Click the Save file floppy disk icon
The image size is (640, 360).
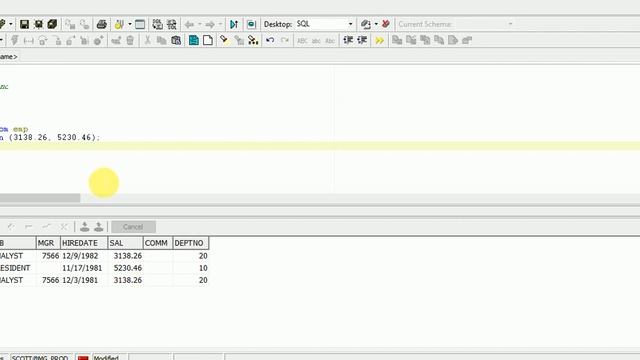pyautogui.click(x=24, y=24)
